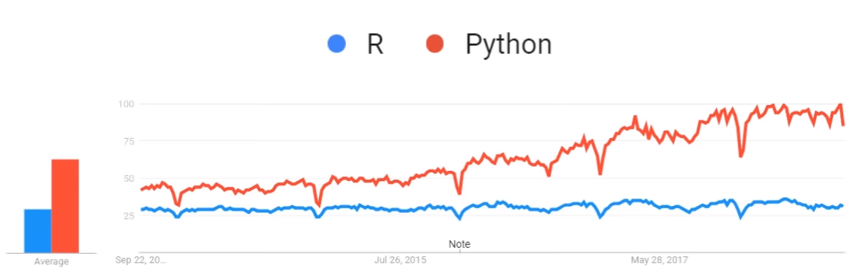Viewport: 868px width, 278px height.
Task: Click the blue R line's starting point
Action: click(141, 210)
